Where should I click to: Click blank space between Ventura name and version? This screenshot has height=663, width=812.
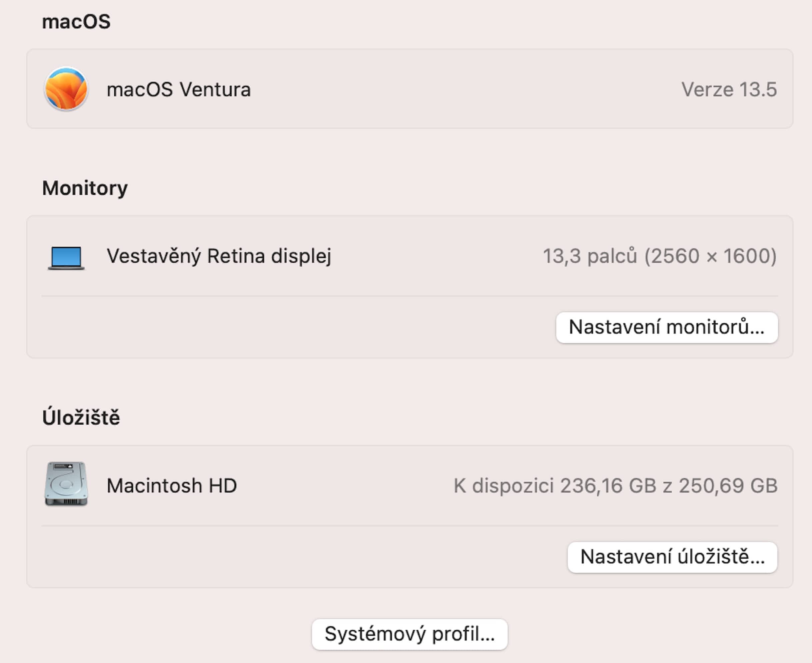click(x=458, y=90)
